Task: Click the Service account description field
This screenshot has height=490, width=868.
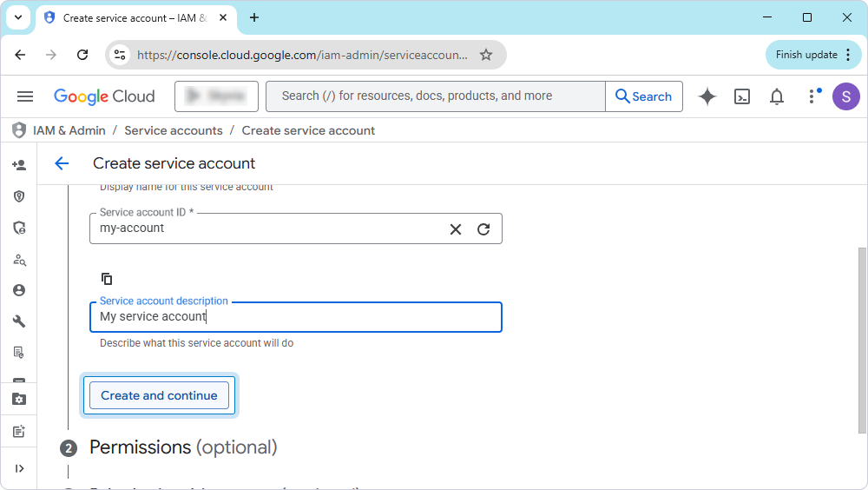Action: pos(296,317)
